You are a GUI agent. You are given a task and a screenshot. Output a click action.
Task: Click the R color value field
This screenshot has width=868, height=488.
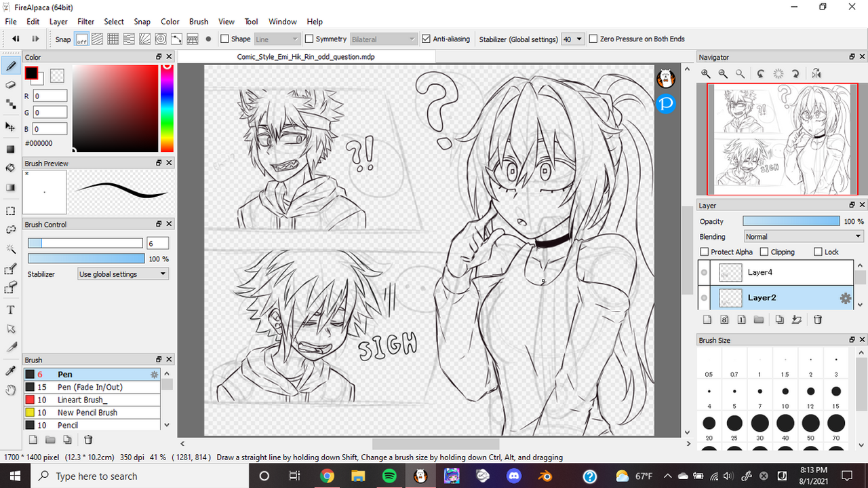pos(50,96)
